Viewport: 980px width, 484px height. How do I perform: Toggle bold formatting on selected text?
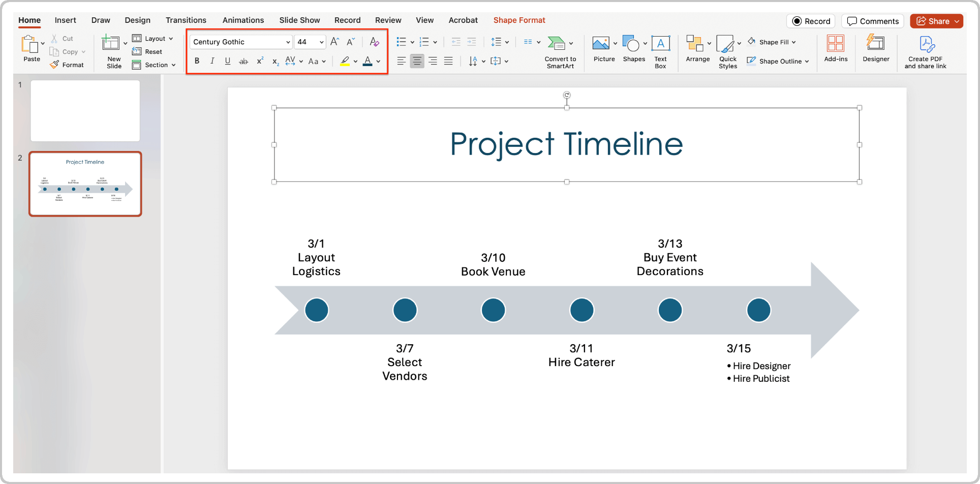tap(197, 61)
